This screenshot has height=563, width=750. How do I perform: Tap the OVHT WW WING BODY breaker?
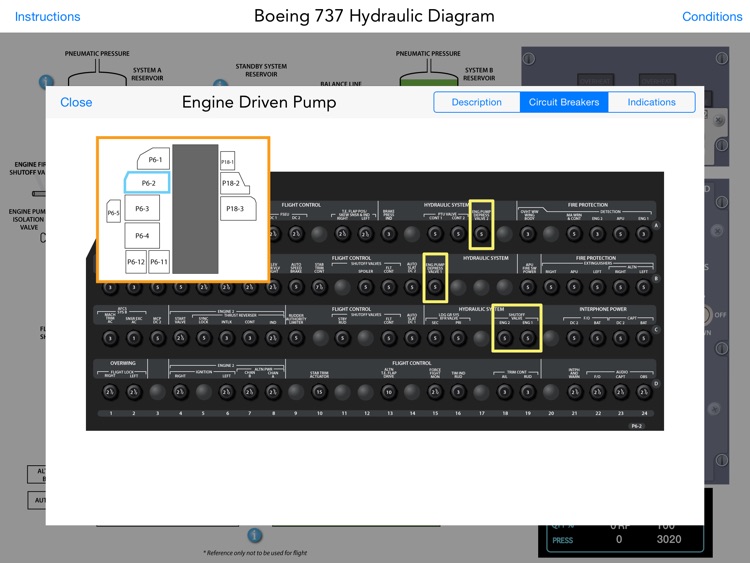[528, 233]
